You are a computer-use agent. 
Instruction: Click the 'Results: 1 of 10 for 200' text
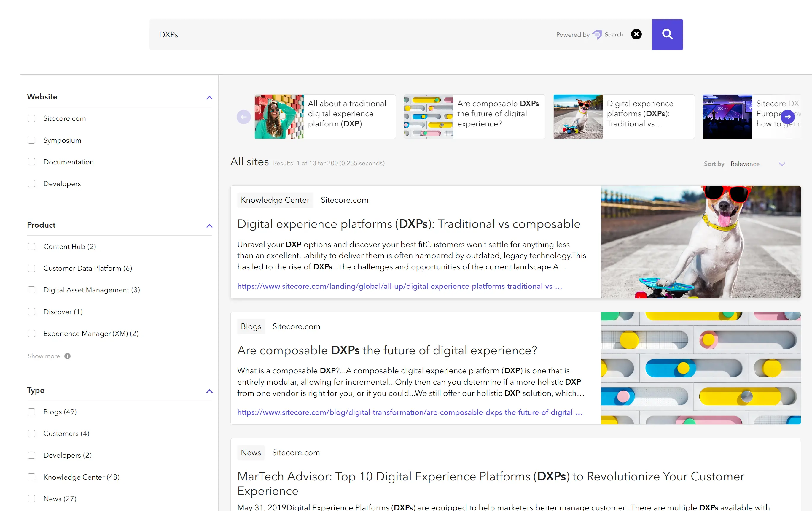329,163
